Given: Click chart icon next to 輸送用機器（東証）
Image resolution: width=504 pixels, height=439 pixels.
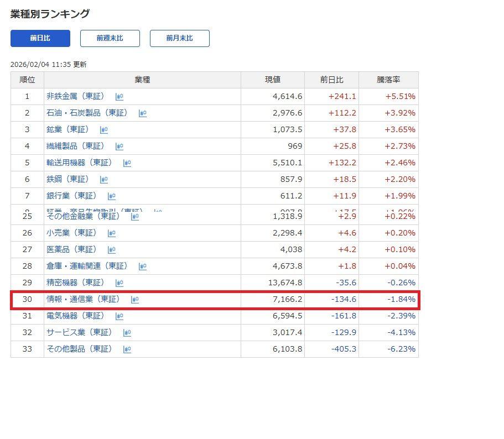Looking at the screenshot, I should (x=127, y=163).
